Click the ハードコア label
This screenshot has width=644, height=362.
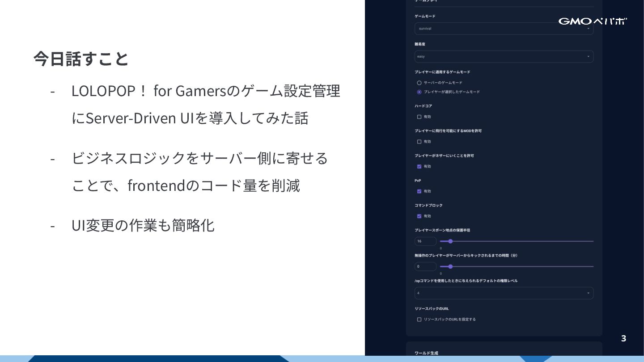pos(423,106)
